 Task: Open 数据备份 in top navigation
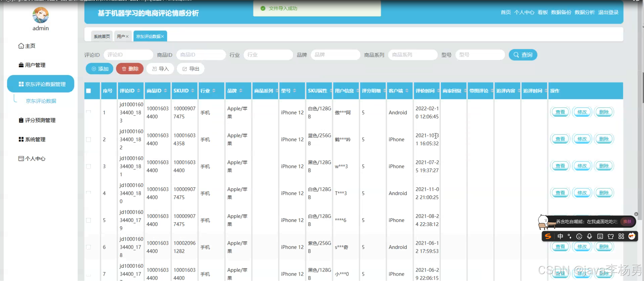[x=561, y=12]
